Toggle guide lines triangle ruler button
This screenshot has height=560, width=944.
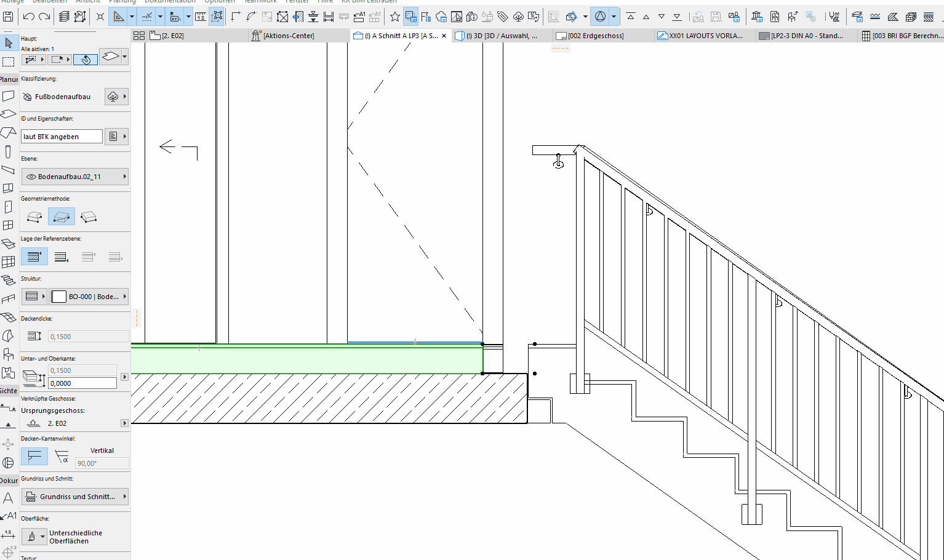(118, 17)
